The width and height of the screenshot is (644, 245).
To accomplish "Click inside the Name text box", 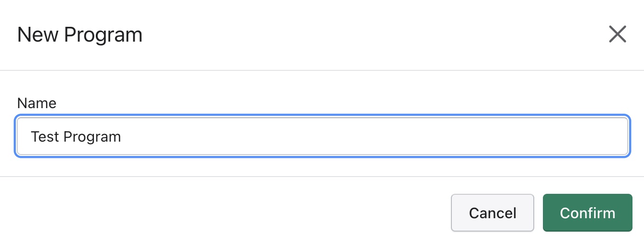I will (x=322, y=137).
